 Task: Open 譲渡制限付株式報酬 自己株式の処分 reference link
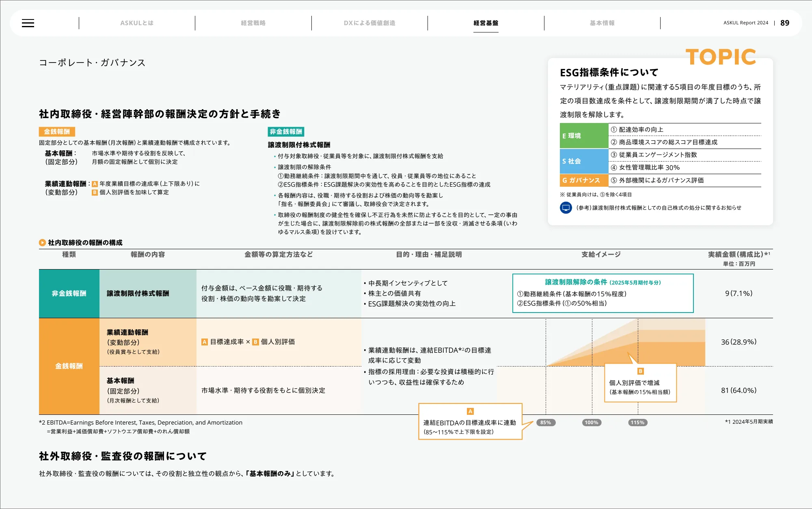pos(659,208)
